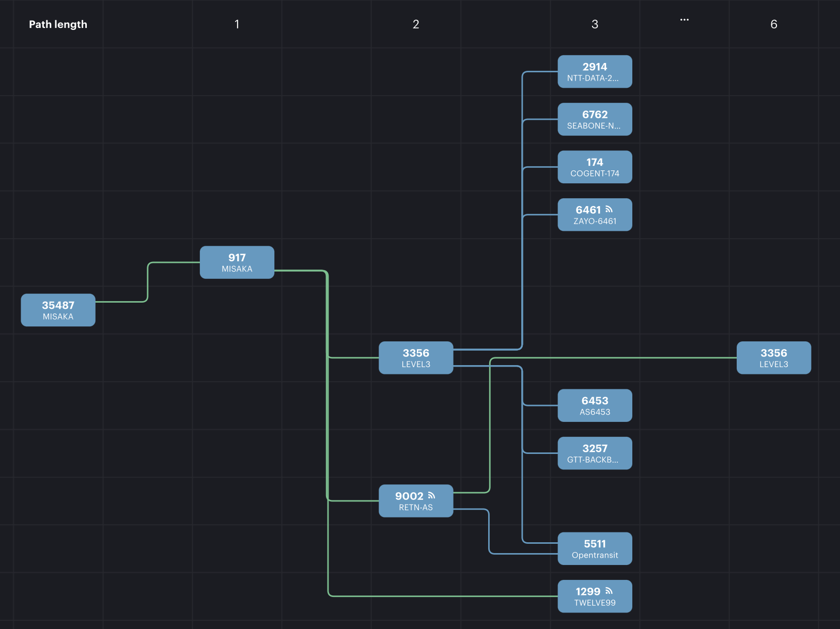Click the Path length header label
The height and width of the screenshot is (629, 840).
point(58,24)
